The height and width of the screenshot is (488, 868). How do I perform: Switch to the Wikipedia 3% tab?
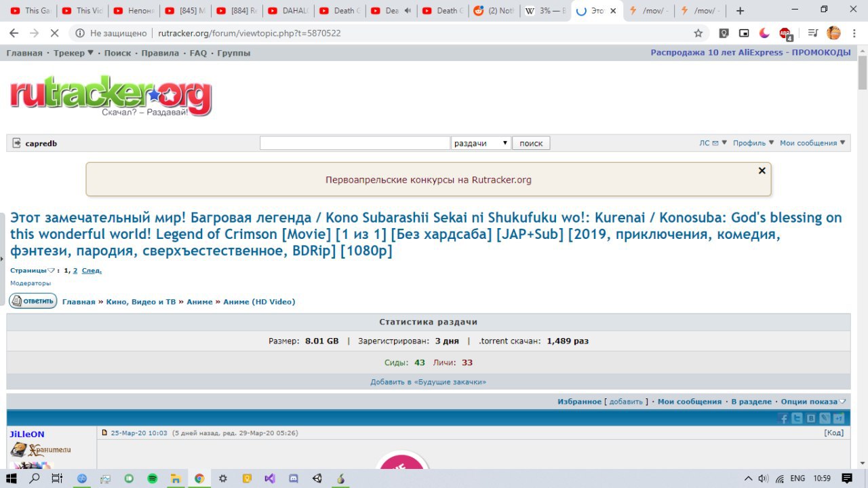[x=544, y=10]
